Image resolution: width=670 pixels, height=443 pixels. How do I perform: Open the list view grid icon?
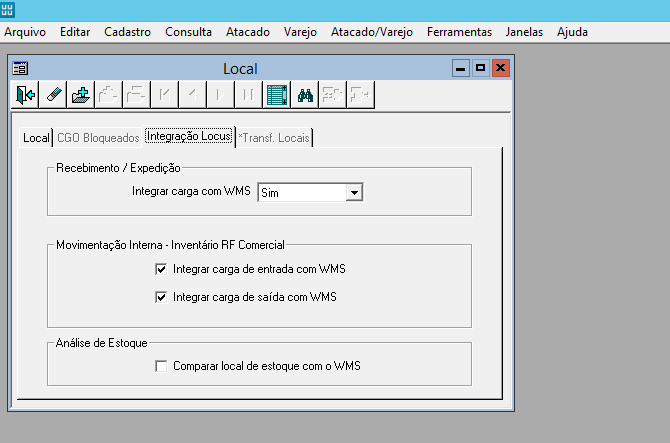277,95
